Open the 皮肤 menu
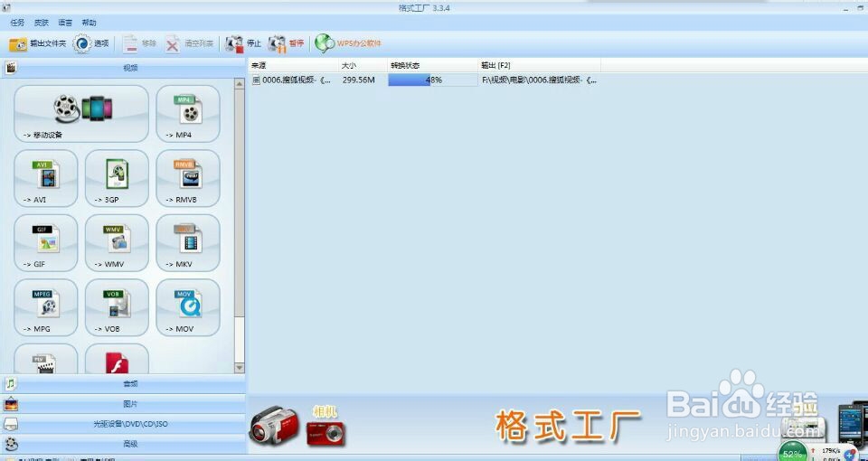This screenshot has height=461, width=868. (x=42, y=23)
